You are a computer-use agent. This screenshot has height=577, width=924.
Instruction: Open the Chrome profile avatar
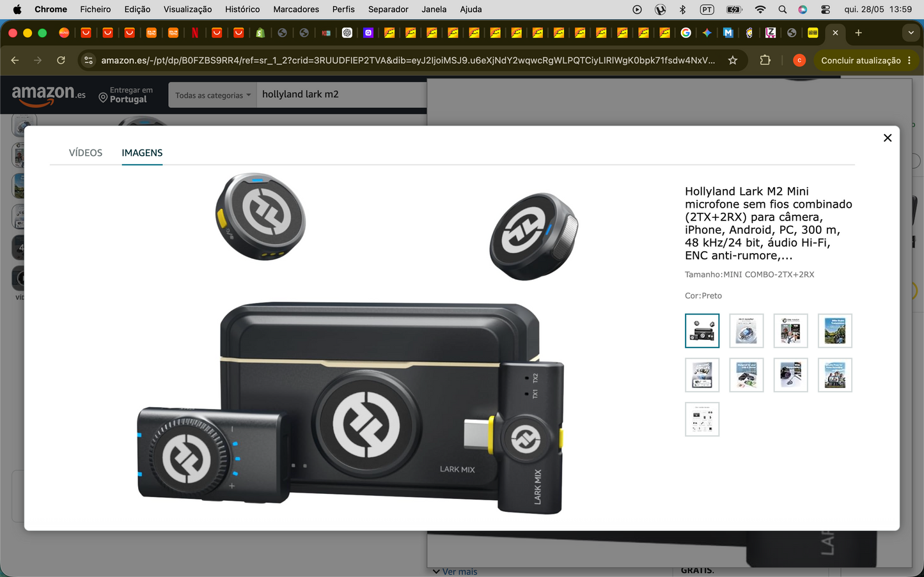coord(799,60)
